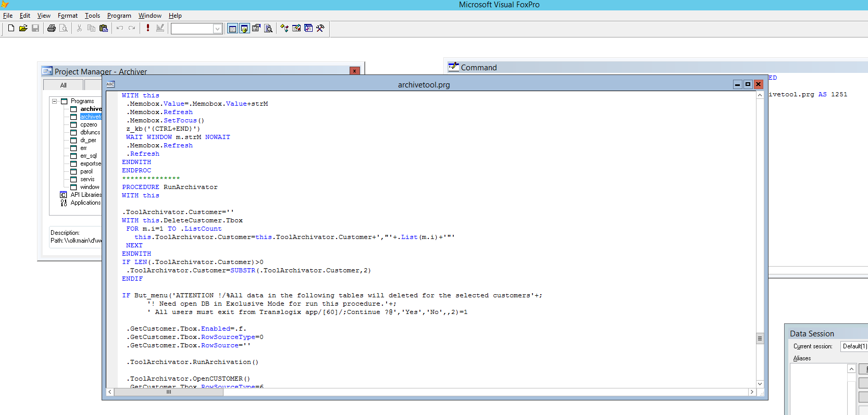Click the Modify Form toolbar icon
This screenshot has height=415, width=868.
[x=160, y=28]
